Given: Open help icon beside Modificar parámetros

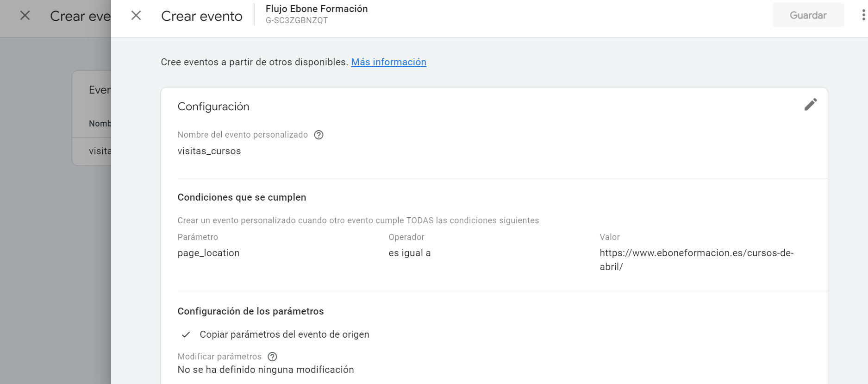Looking at the screenshot, I should tap(273, 357).
